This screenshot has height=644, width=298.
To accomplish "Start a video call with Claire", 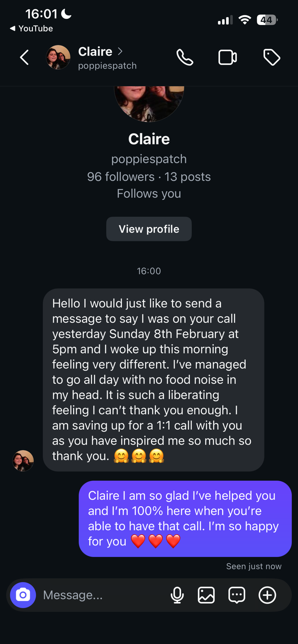I will pyautogui.click(x=228, y=57).
